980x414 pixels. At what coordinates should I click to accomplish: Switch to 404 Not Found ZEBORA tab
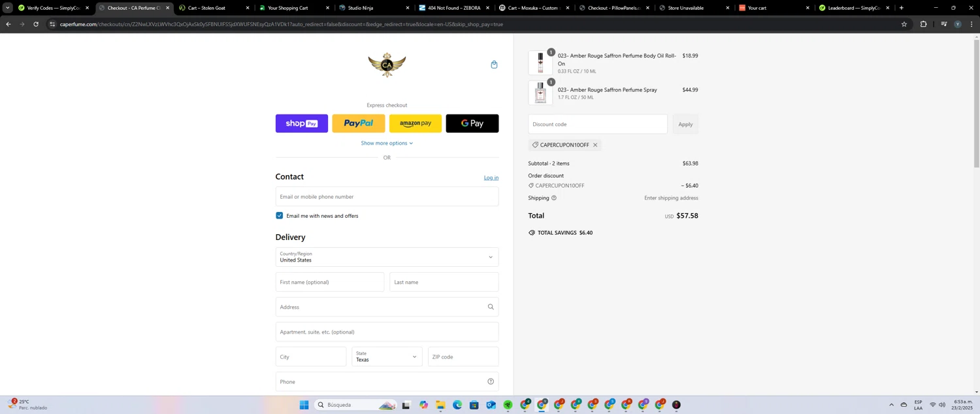point(453,8)
